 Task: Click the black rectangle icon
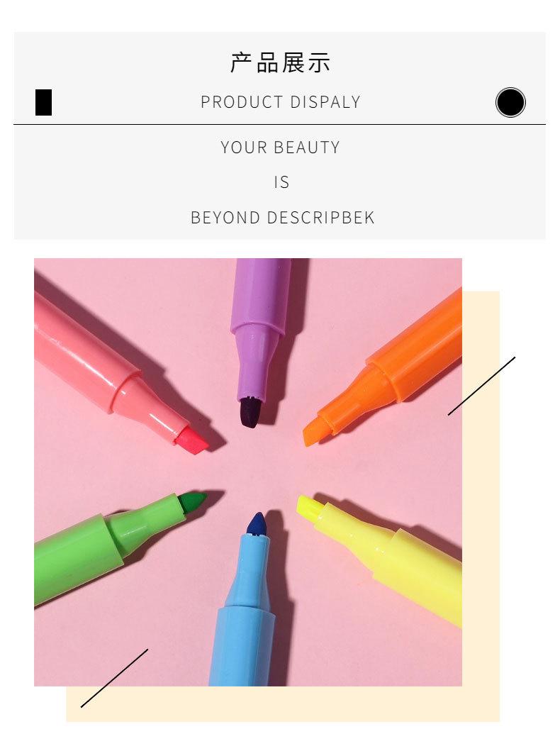tap(44, 102)
